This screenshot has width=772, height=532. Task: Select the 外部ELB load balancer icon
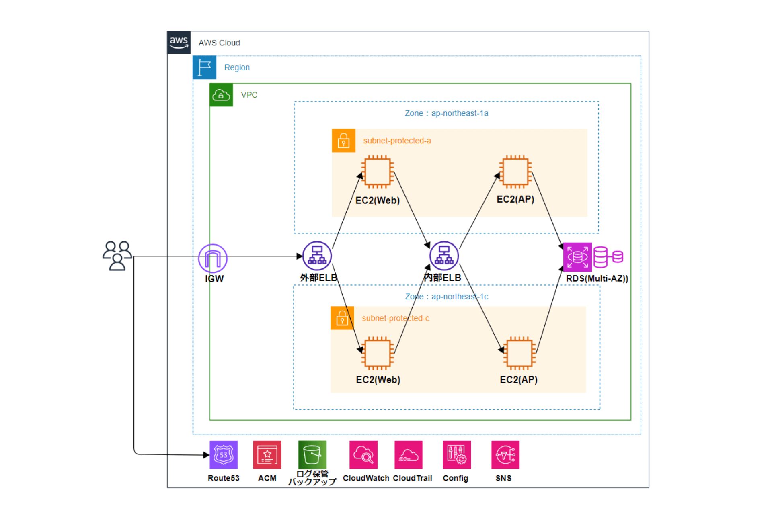click(317, 256)
